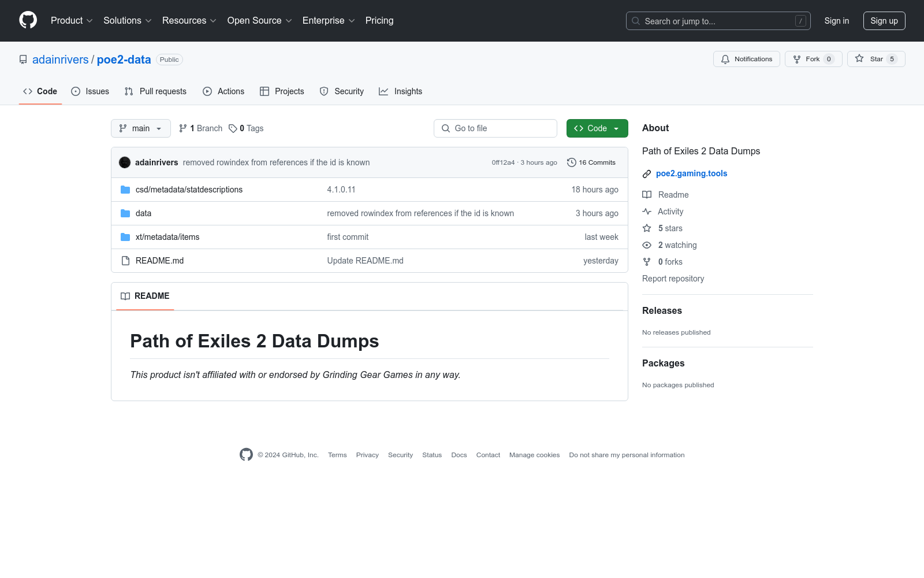The image size is (924, 578).
Task: Click the Sign in link
Action: tap(837, 21)
